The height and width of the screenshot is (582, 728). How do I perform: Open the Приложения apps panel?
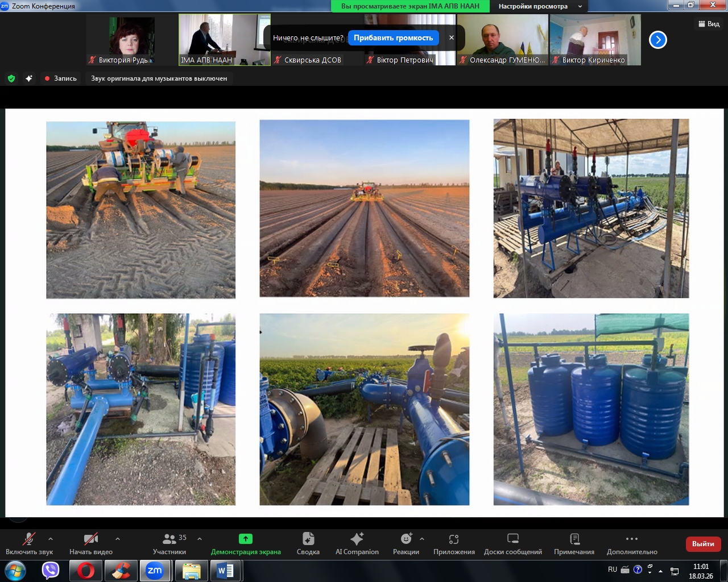(454, 543)
